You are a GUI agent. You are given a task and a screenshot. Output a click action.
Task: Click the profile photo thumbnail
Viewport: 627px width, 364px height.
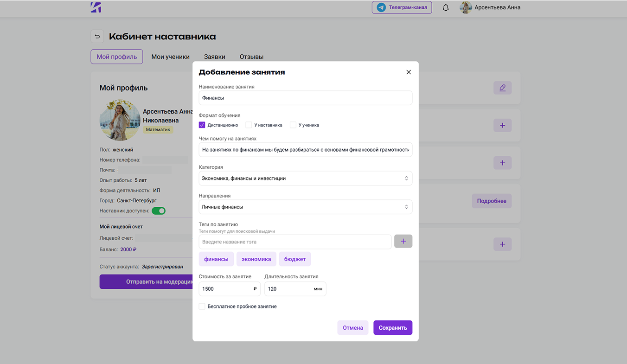(120, 120)
